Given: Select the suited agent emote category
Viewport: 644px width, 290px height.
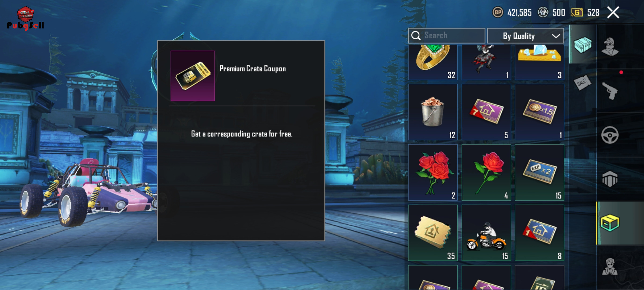Looking at the screenshot, I should [610, 266].
